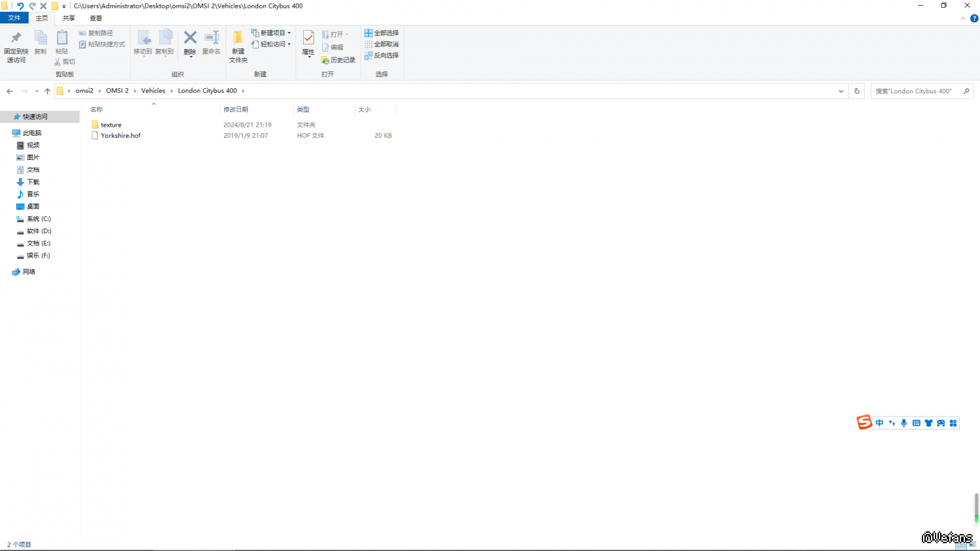Image resolution: width=980 pixels, height=551 pixels.
Task: Undo using the title bar quick toolbar
Action: pos(20,6)
